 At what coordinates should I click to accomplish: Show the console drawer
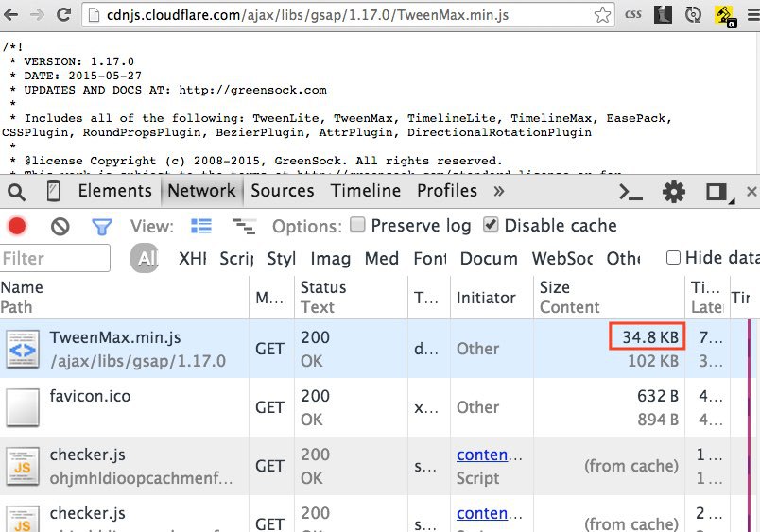[630, 192]
